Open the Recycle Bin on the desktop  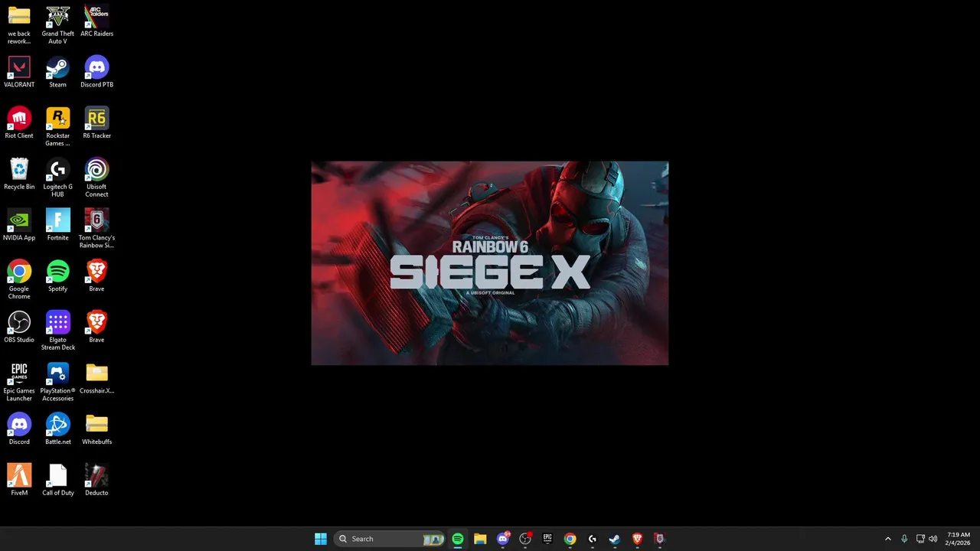click(x=19, y=174)
